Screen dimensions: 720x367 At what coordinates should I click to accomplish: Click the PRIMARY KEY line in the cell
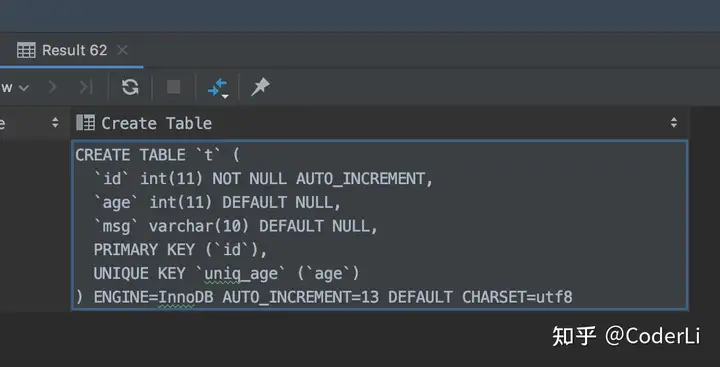click(180, 250)
